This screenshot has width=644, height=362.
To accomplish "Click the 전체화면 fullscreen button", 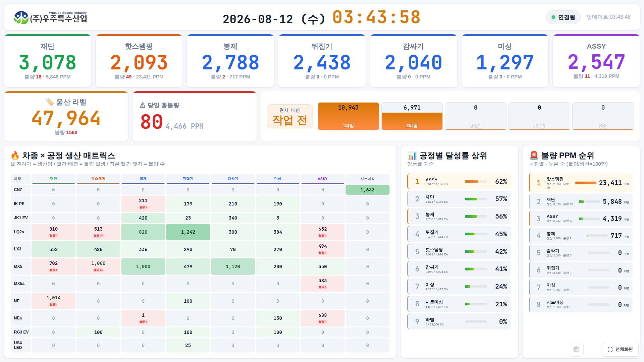I will pos(620,349).
